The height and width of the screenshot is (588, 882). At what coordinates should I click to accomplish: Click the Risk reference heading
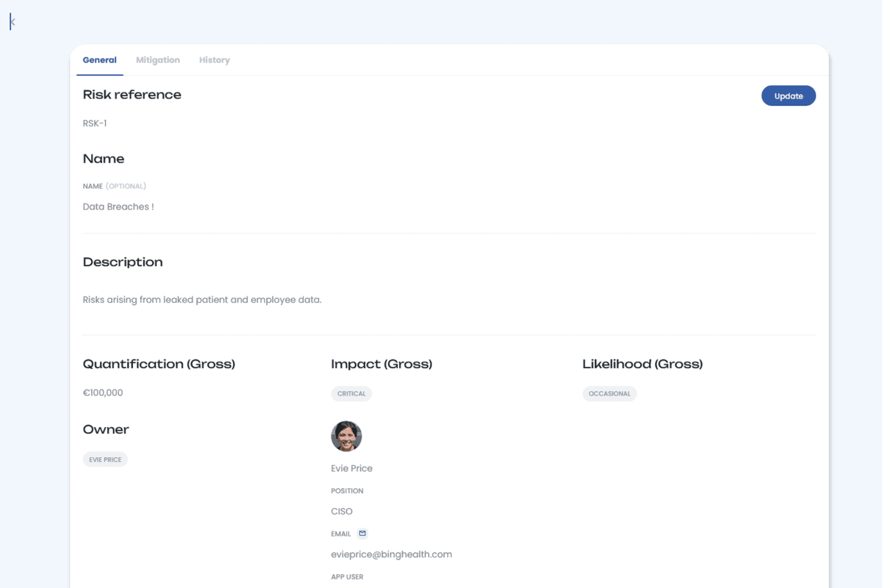click(132, 95)
